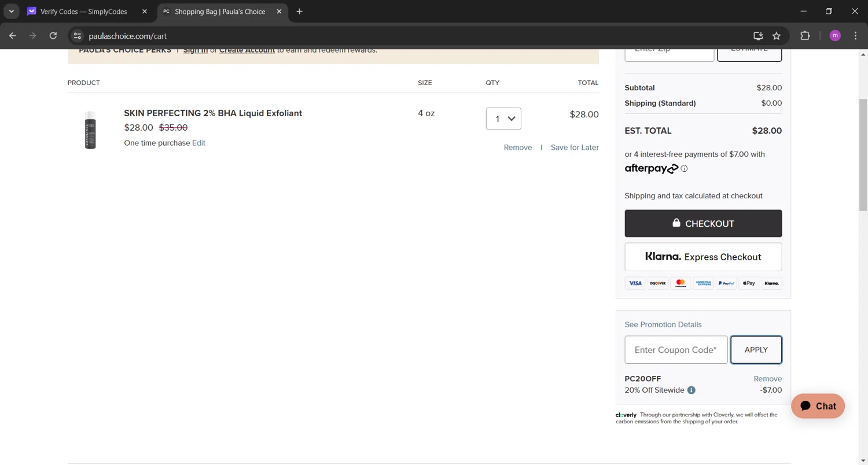Bookmark this page with the star icon
This screenshot has height=465, width=868.
click(777, 36)
